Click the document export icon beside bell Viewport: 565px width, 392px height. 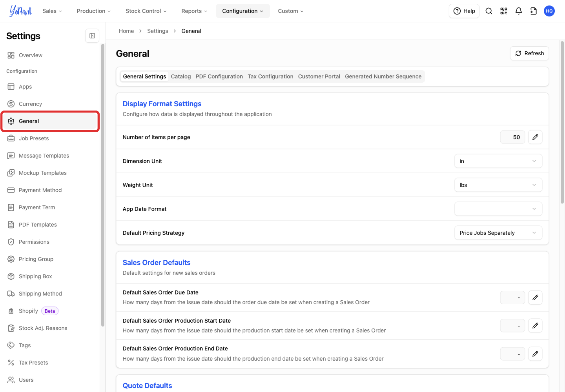click(x=534, y=11)
